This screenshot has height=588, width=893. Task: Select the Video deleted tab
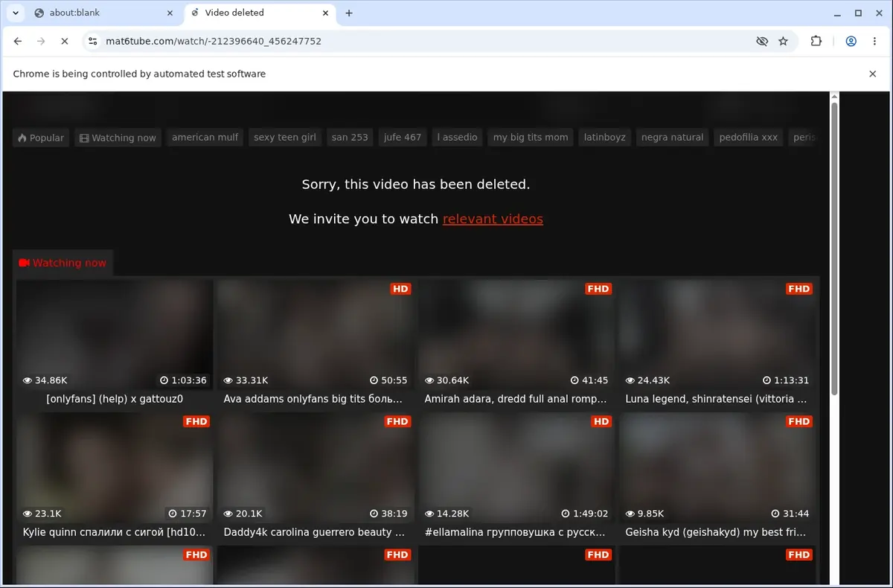pyautogui.click(x=259, y=13)
